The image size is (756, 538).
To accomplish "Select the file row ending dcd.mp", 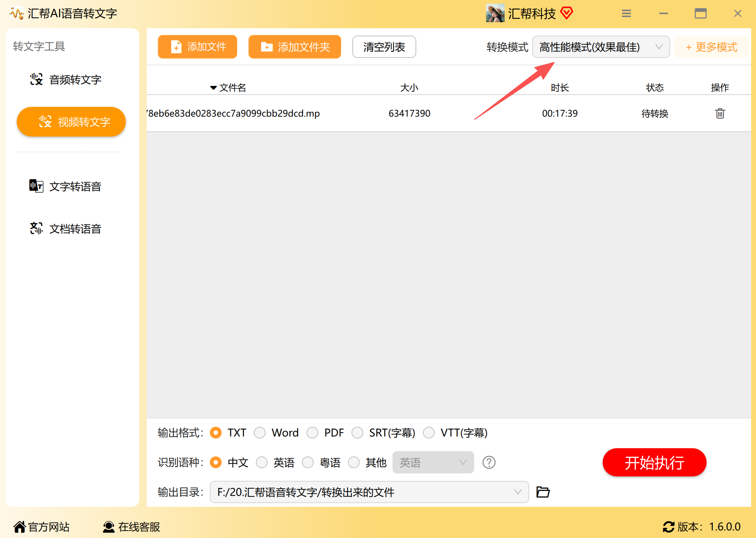I will (449, 113).
